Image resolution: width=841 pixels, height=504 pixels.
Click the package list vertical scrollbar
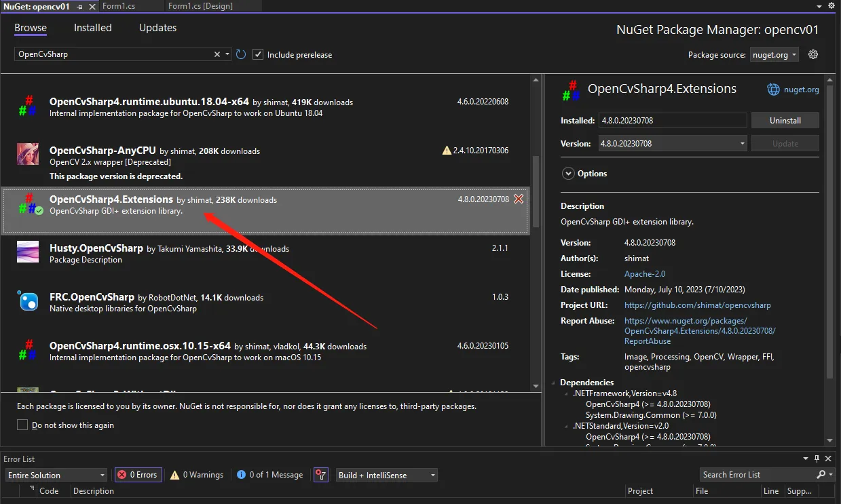pos(536,193)
